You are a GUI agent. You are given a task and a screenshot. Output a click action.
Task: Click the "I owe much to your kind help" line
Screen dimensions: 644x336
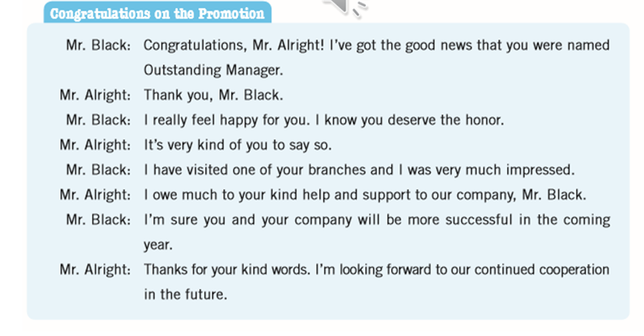pyautogui.click(x=364, y=195)
